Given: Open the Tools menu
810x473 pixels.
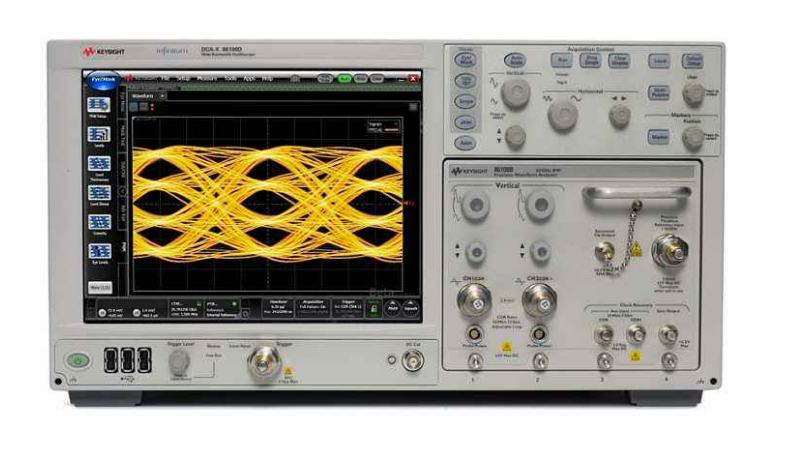Looking at the screenshot, I should [x=230, y=78].
